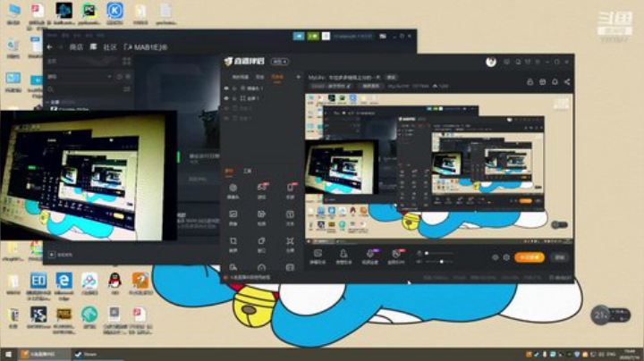Open the mode dropdown beside the 直播伴侣 logo
Image resolution: width=644 pixels, height=361 pixels.
[280, 62]
